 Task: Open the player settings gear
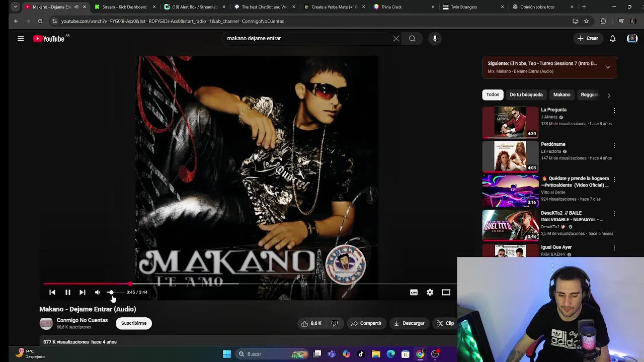pyautogui.click(x=430, y=292)
